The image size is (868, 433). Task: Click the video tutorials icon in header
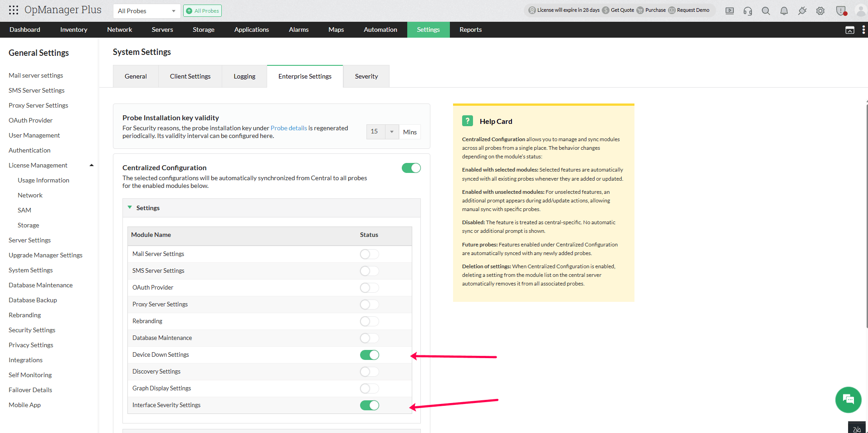click(730, 11)
